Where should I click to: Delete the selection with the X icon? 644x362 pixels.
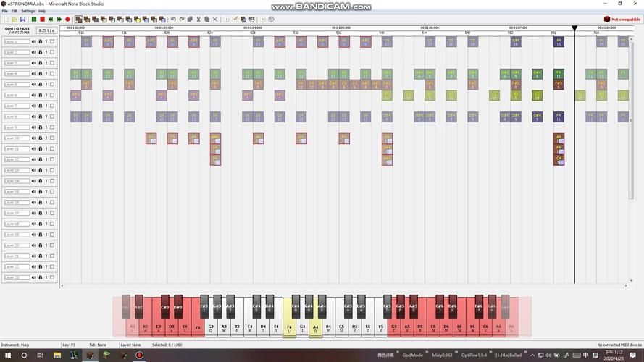point(215,20)
